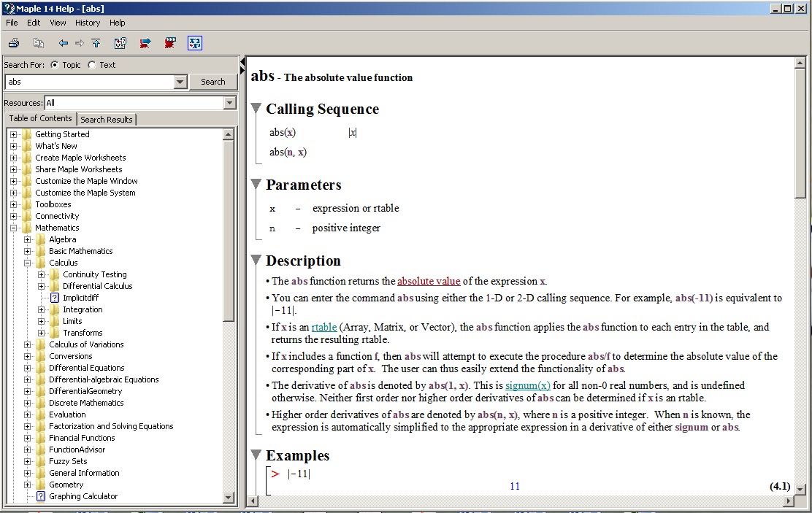Click the Geometry folder icon
This screenshot has height=513, width=812.
[41, 485]
